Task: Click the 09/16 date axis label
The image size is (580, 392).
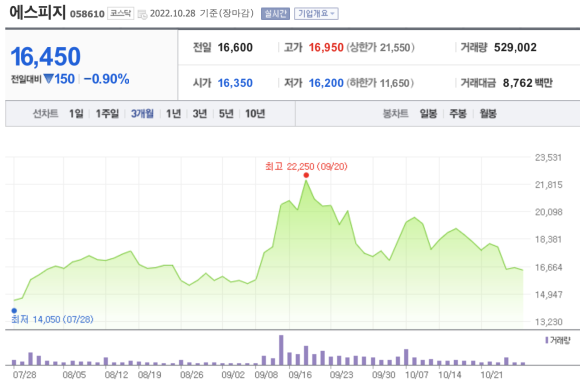Action: coord(300,375)
